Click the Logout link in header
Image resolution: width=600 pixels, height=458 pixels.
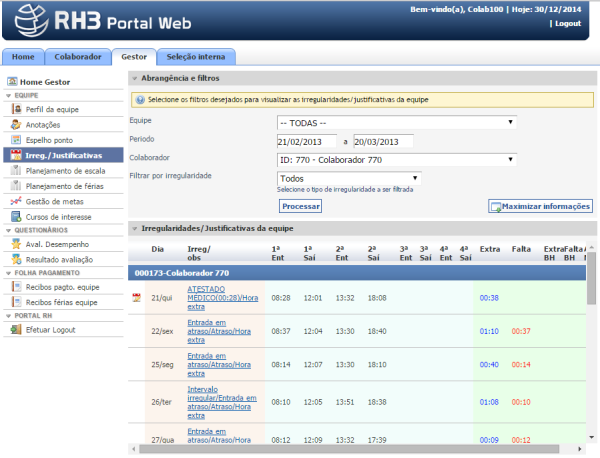567,23
